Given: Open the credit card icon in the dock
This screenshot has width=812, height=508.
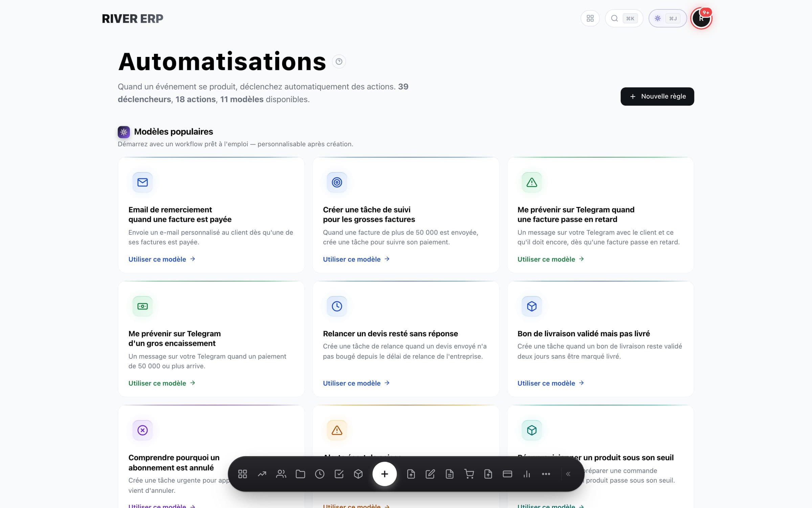Looking at the screenshot, I should [507, 474].
